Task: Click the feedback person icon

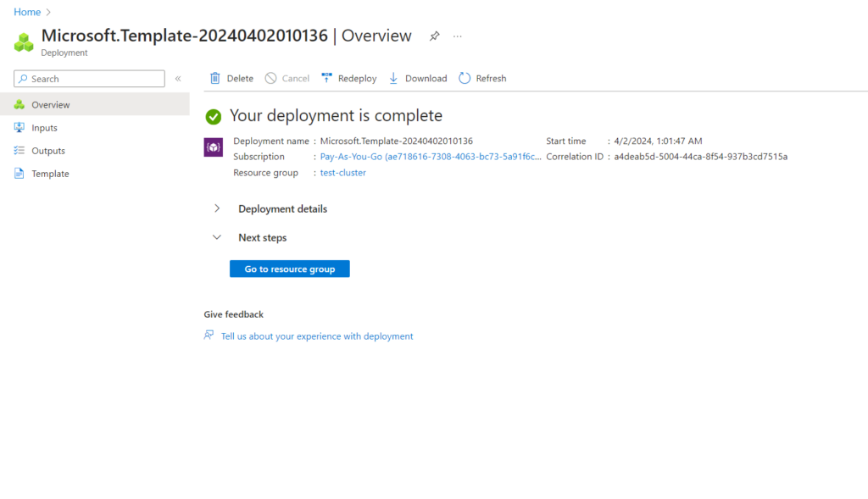Action: coord(209,335)
